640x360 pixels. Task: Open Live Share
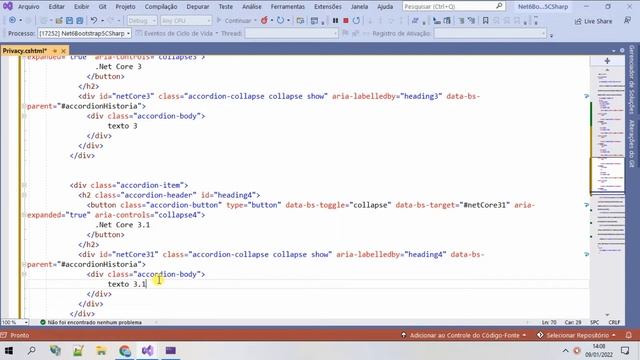point(593,21)
